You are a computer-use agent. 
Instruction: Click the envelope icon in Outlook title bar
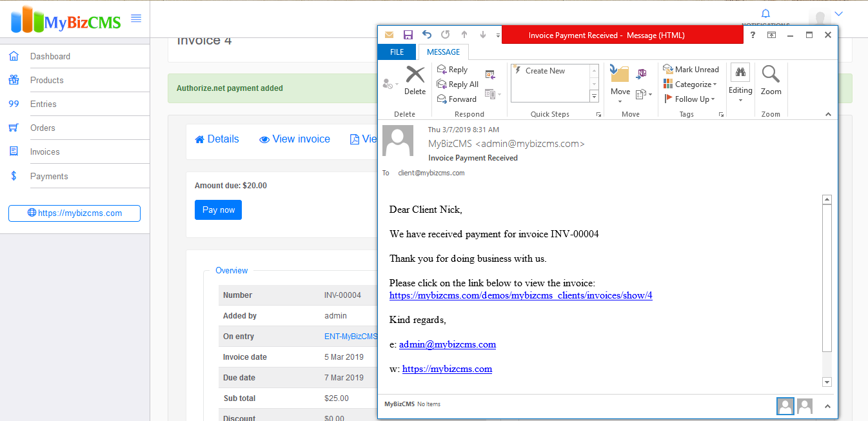(x=389, y=35)
